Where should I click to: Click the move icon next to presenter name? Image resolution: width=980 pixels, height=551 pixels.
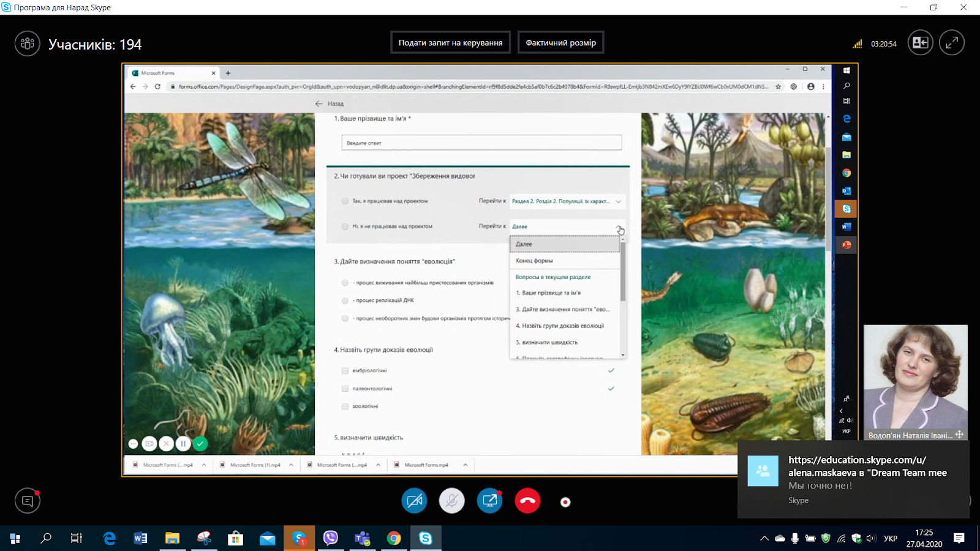click(x=959, y=435)
